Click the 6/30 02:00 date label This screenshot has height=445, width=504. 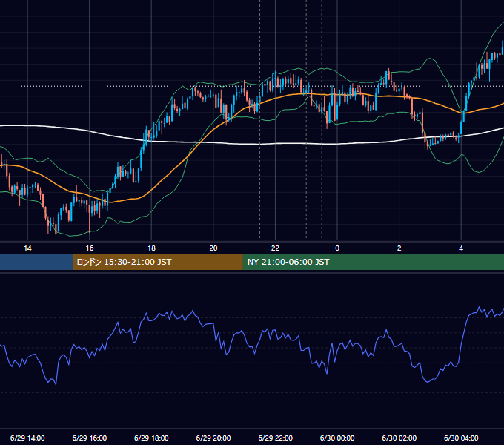tap(399, 438)
